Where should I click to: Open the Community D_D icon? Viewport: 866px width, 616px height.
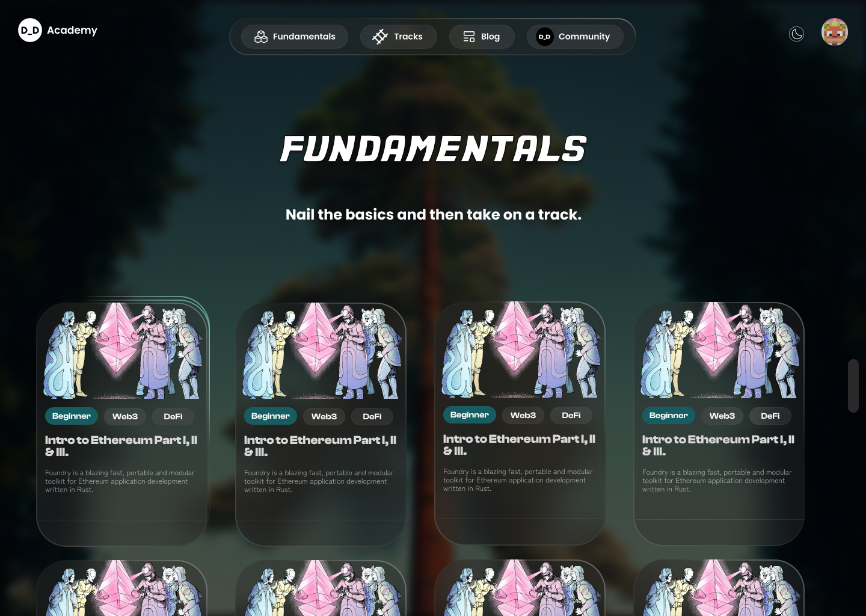point(544,37)
